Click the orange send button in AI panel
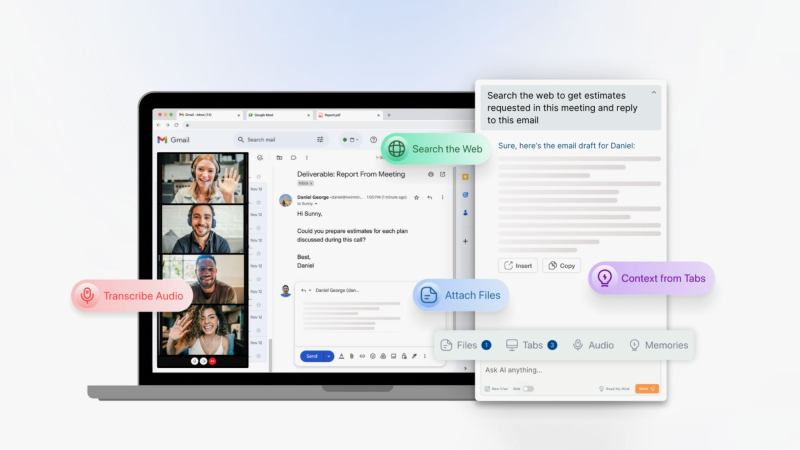The image size is (800, 450). click(x=647, y=389)
